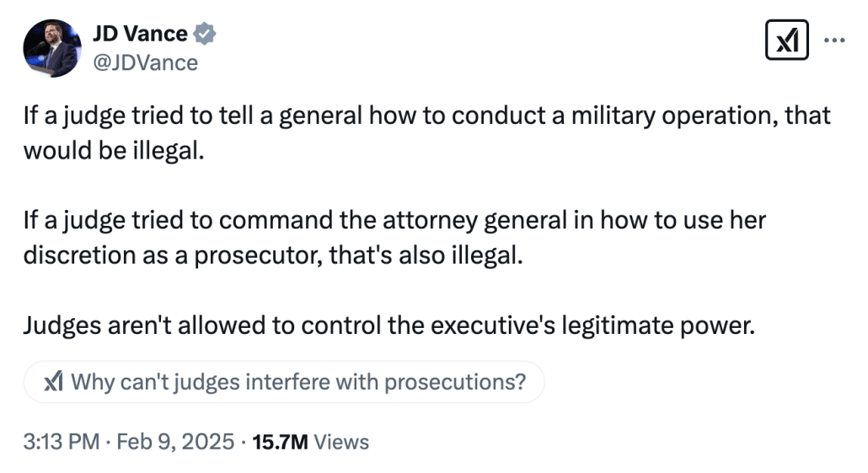Click the Grok logo inside the suggestion pill
This screenshot has height=473, width=868.
point(54,382)
